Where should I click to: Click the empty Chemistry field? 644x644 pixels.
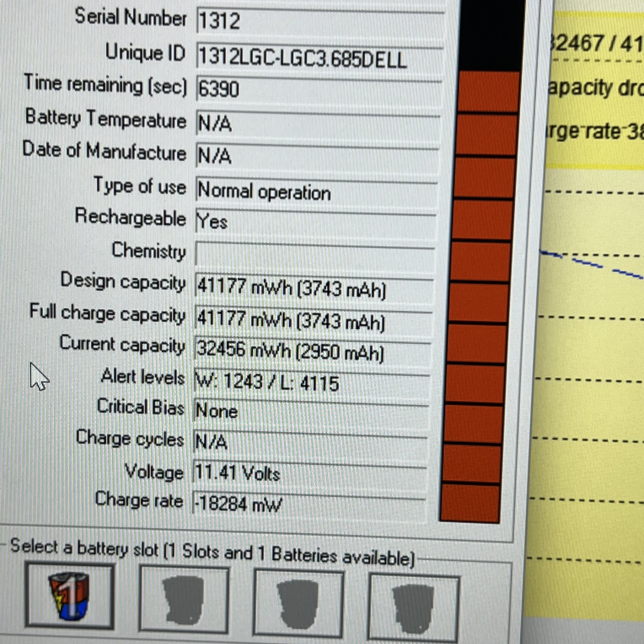click(314, 255)
